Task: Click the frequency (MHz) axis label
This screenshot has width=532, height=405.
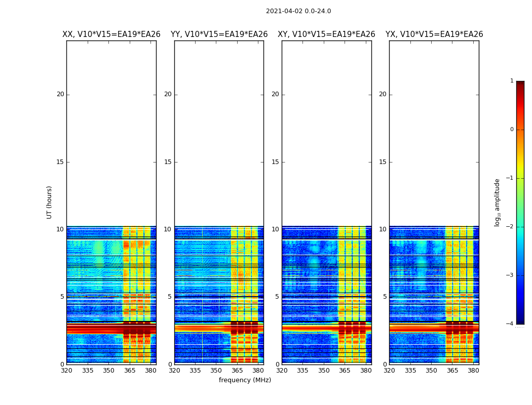Action: 245,380
